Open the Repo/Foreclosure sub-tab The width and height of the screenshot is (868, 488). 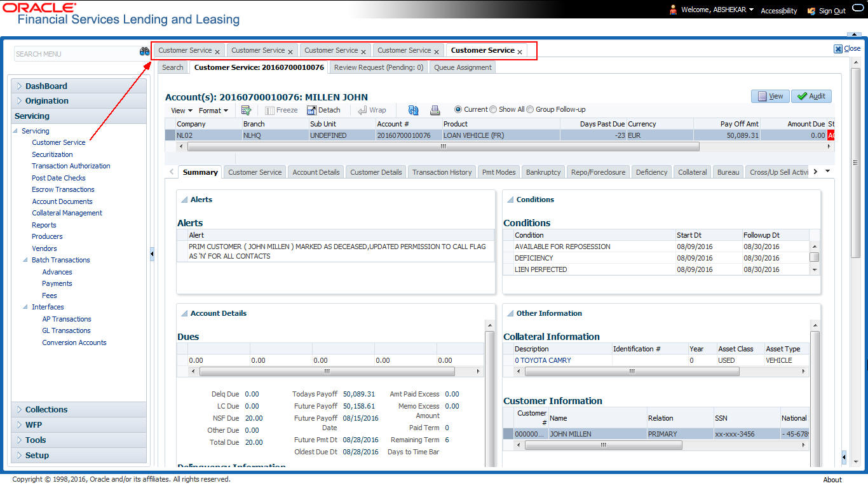click(x=598, y=172)
